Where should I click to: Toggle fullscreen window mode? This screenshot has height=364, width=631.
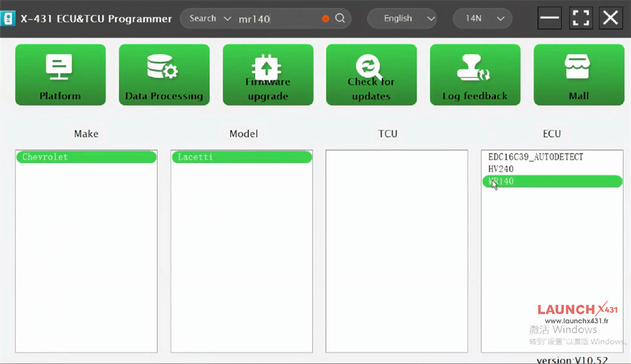pyautogui.click(x=581, y=18)
